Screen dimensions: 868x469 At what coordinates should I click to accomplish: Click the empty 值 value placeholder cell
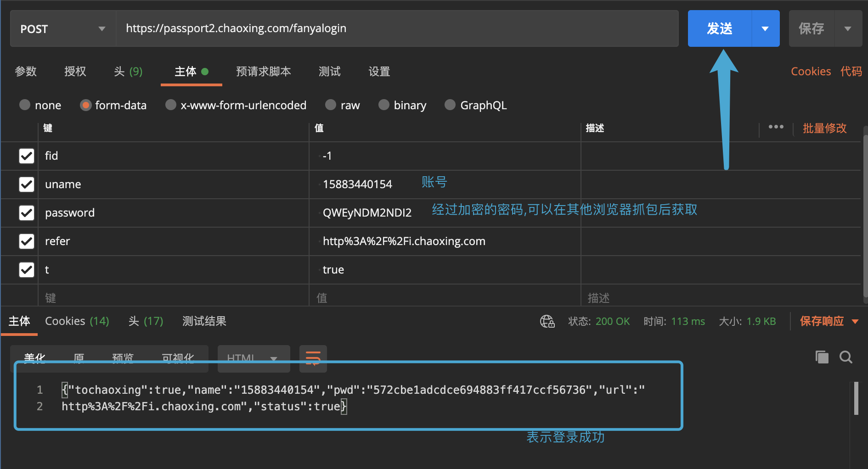[x=445, y=298]
